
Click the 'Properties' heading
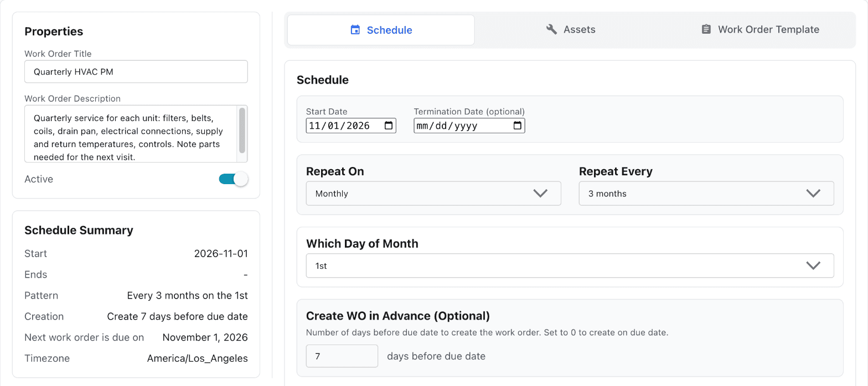point(54,32)
